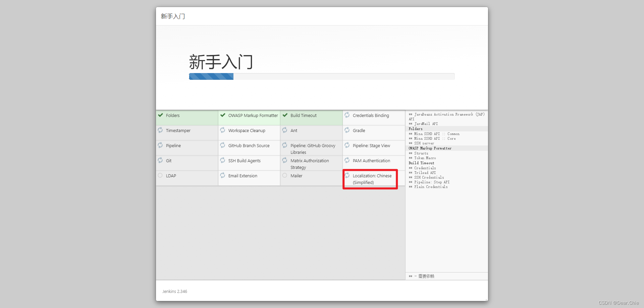This screenshot has width=644, height=308.
Task: Select the Email Extension plugin text
Action: [x=243, y=176]
